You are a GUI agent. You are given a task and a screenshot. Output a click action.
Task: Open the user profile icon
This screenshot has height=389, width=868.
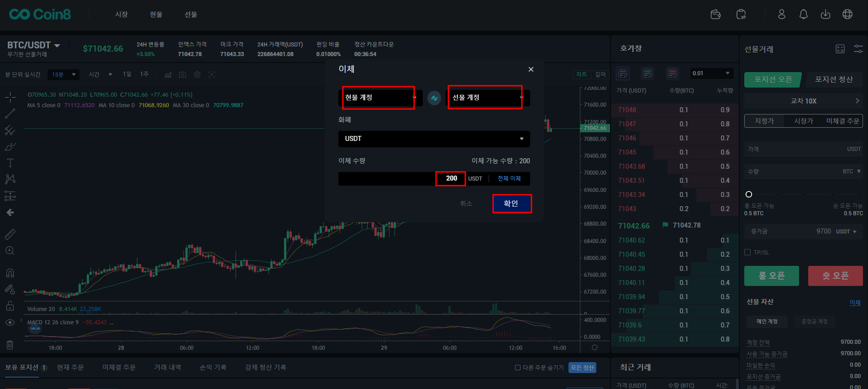(781, 15)
